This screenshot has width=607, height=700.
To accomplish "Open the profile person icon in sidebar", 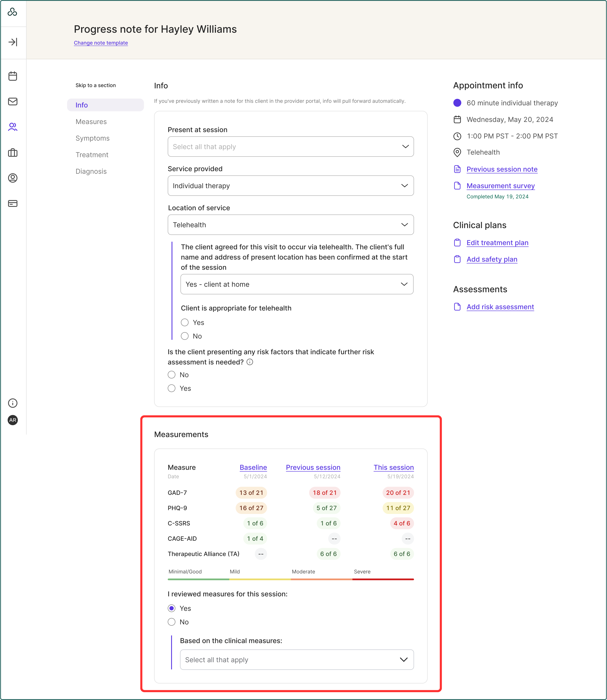I will pos(13,178).
